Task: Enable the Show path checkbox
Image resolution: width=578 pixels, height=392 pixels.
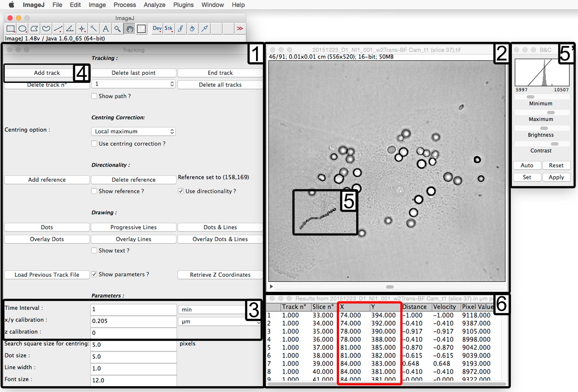Action: [94, 96]
